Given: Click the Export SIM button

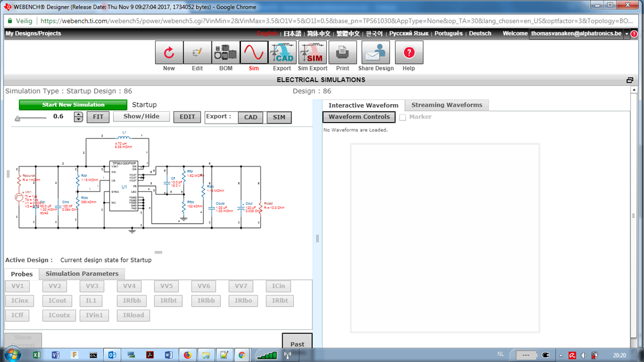Looking at the screenshot, I should pos(279,117).
